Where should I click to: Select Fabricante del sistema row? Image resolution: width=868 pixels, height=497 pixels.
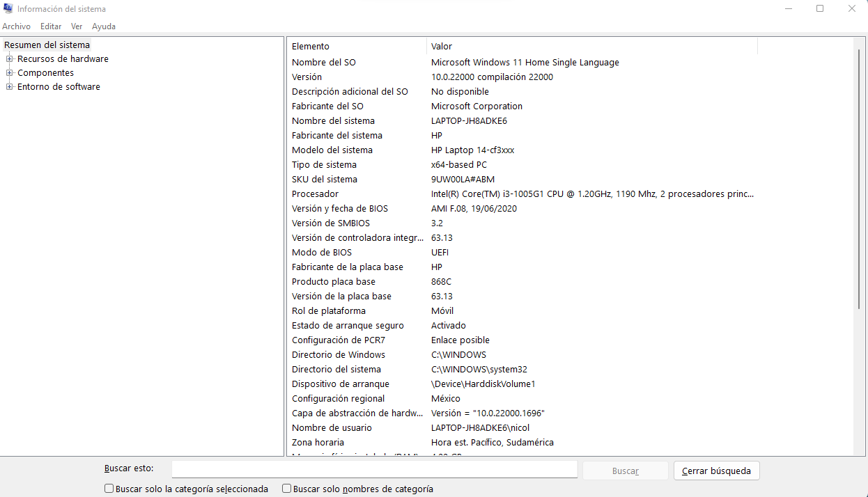522,136
